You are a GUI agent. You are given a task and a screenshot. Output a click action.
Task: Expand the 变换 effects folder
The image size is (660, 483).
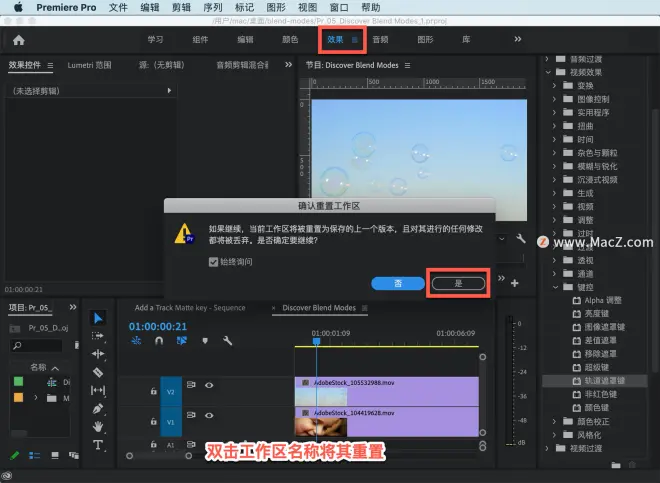(x=554, y=85)
